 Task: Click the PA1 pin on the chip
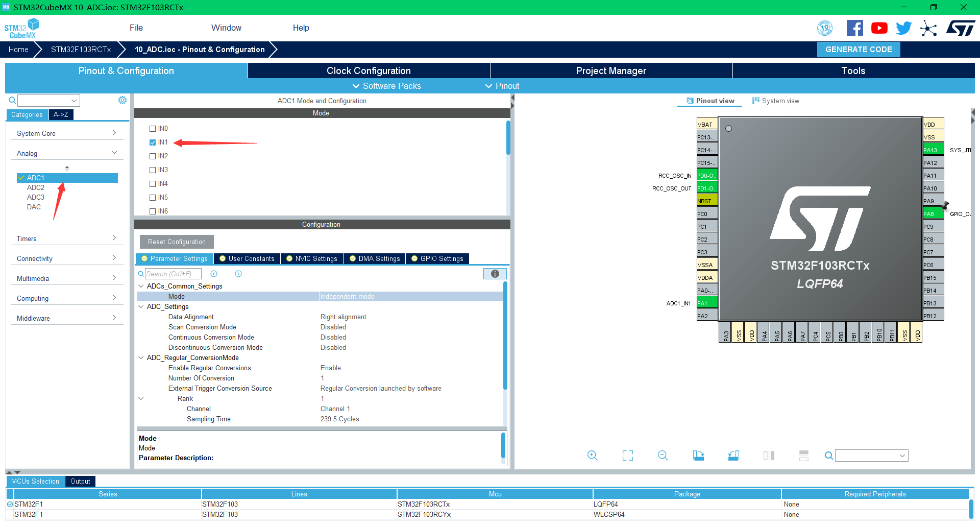[x=707, y=303]
